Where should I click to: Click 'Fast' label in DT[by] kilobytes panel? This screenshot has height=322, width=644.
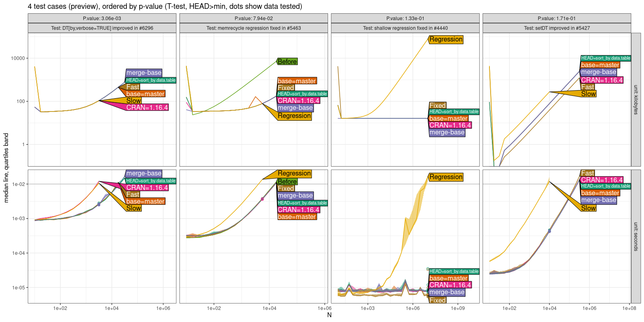133,87
